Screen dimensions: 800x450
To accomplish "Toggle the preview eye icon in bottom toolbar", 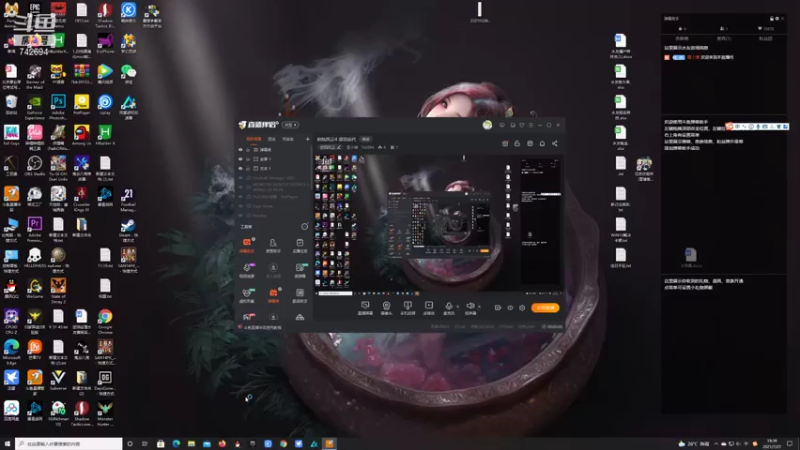I will pos(510,308).
